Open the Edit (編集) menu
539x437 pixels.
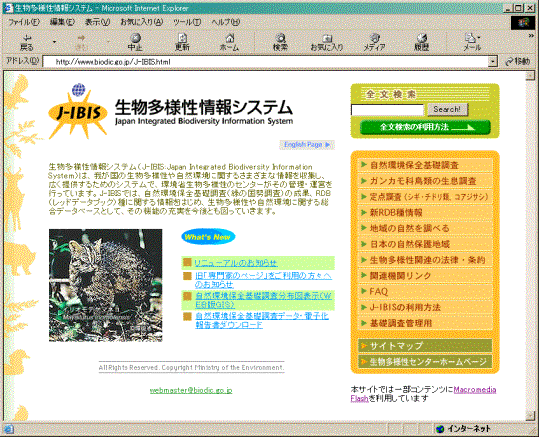[62, 22]
